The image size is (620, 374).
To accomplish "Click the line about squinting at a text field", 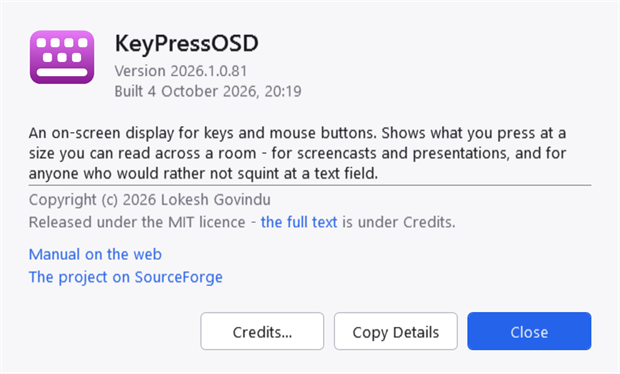I will (203, 174).
